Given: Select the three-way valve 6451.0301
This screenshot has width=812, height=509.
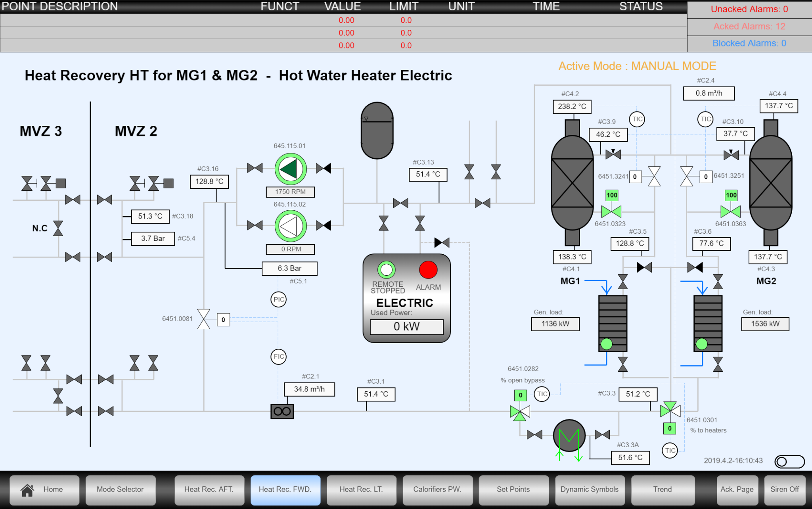Looking at the screenshot, I should pyautogui.click(x=670, y=411).
